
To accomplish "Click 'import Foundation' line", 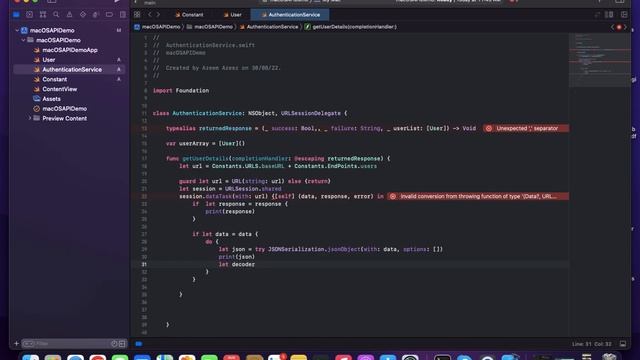I will (x=181, y=91).
